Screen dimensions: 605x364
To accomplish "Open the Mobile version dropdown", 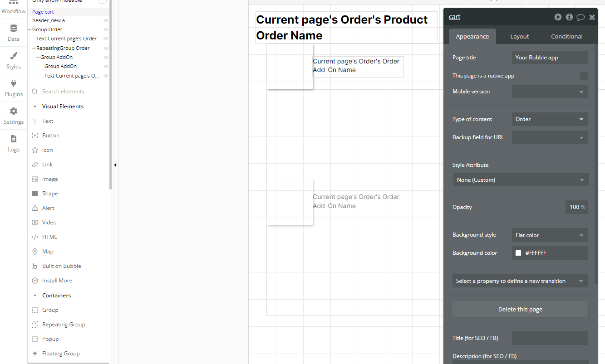I will click(550, 92).
